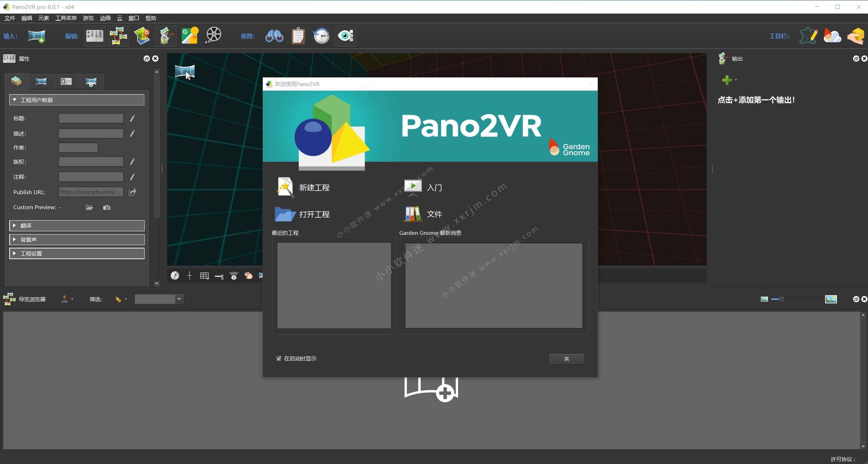
Task: Undock the 输出 panel
Action: [x=856, y=59]
